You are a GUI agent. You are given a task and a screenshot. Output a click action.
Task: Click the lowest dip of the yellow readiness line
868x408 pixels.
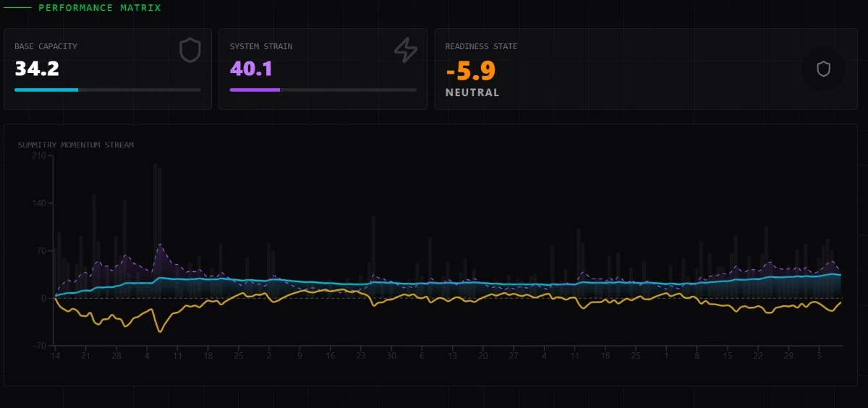coord(160,331)
